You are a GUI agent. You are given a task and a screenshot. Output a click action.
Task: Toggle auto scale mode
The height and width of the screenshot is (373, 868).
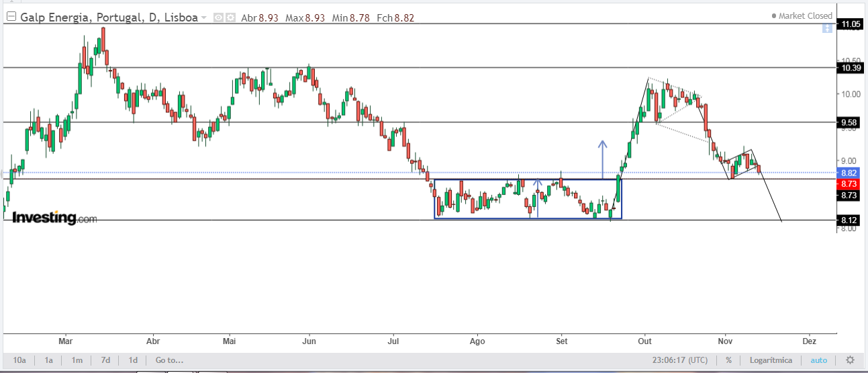point(819,360)
